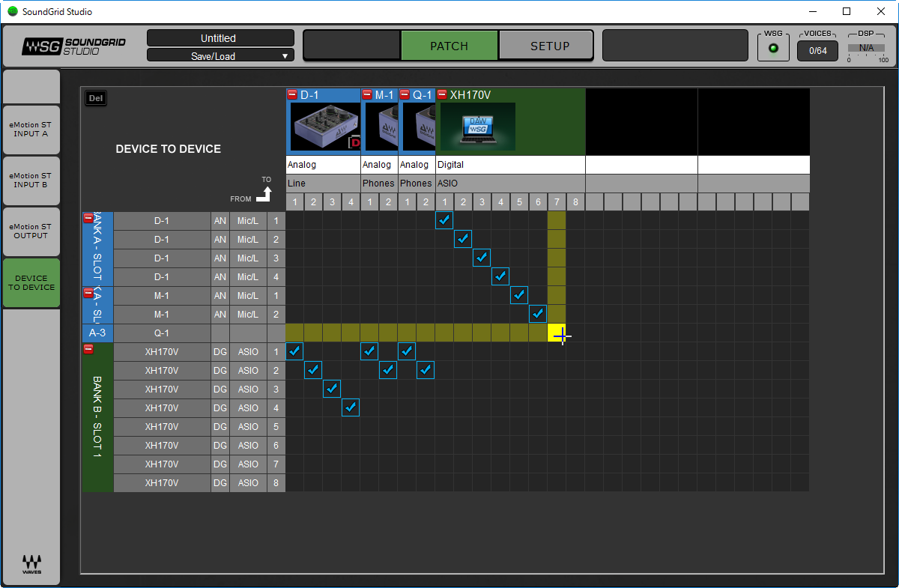The width and height of the screenshot is (899, 588).
Task: Remove the XH170V device column
Action: [x=442, y=94]
